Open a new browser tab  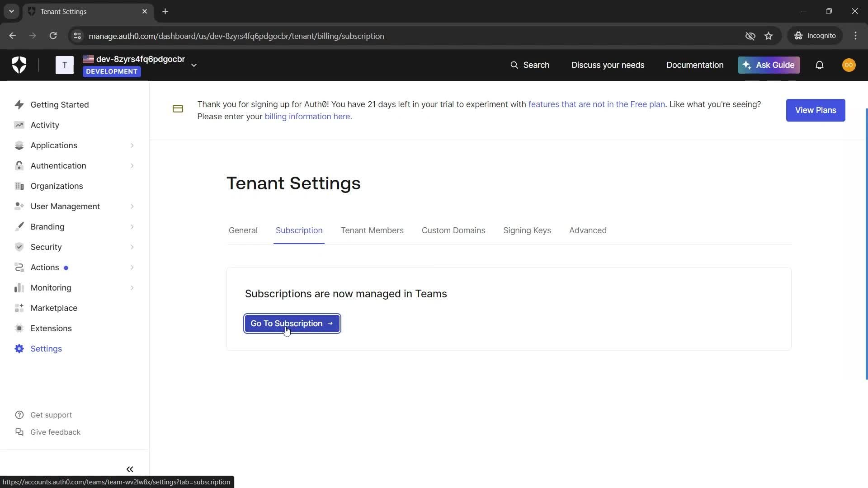point(165,11)
